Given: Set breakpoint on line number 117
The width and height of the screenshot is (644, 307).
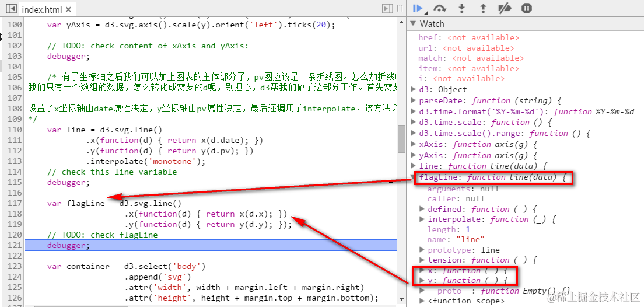Looking at the screenshot, I should [15, 203].
